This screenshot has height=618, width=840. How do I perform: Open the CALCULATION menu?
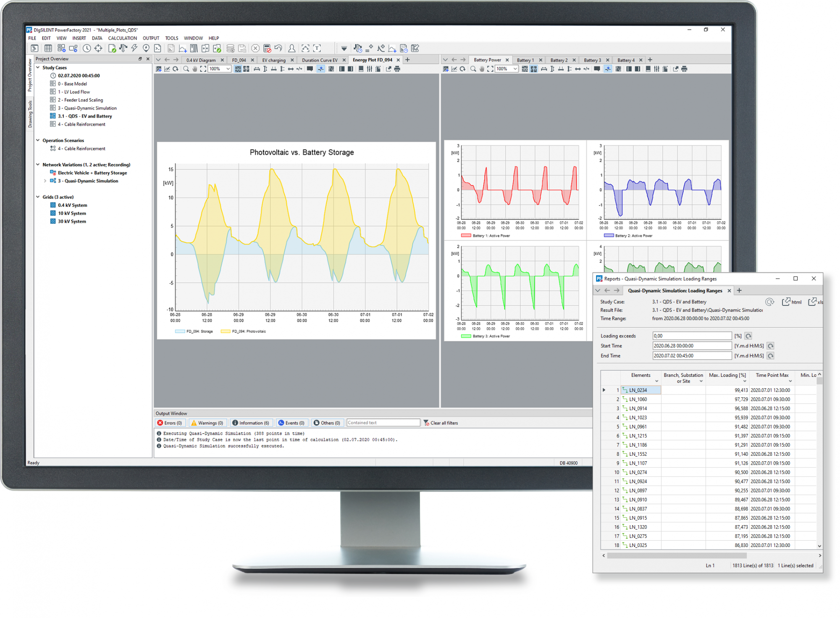click(122, 38)
